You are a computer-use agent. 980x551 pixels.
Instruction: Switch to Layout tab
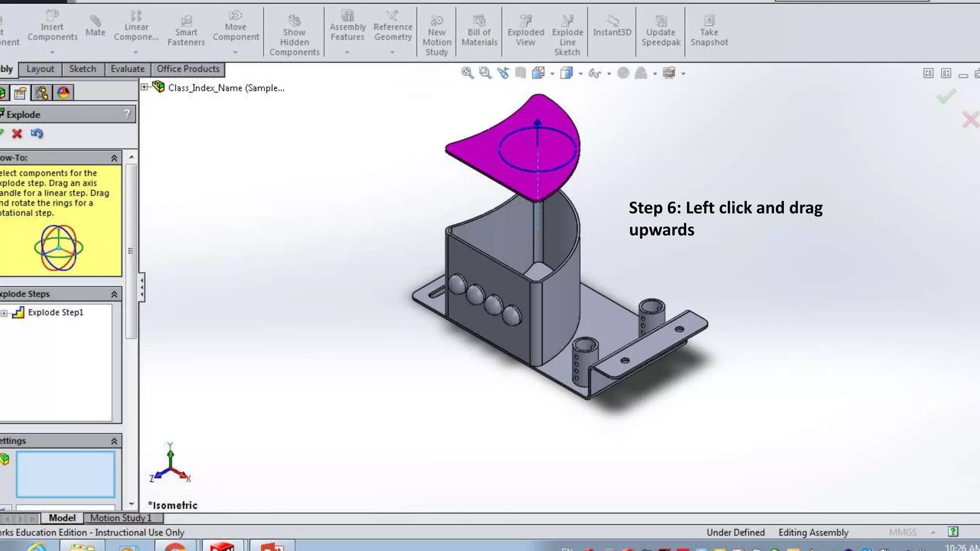point(40,69)
